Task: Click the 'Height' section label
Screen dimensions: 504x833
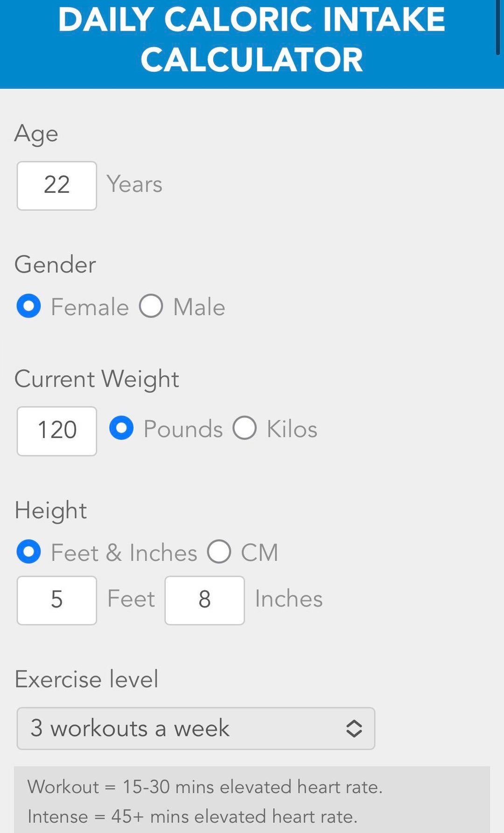Action: 50,510
